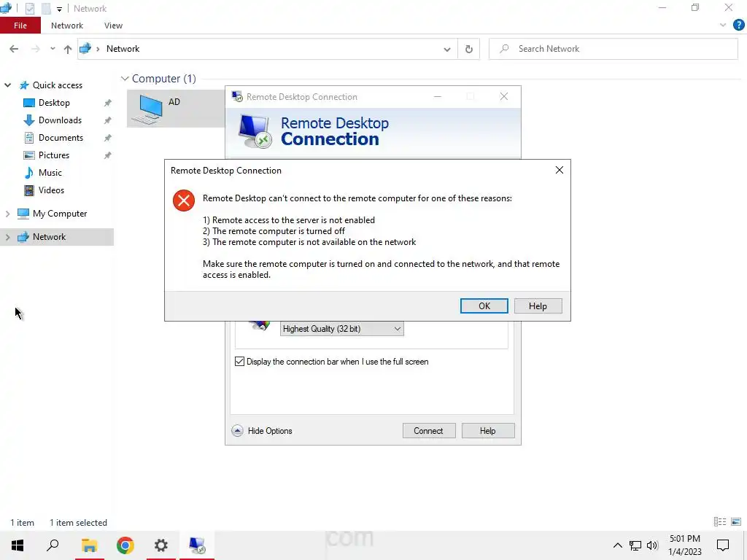Show hidden system tray icons

[x=617, y=545]
